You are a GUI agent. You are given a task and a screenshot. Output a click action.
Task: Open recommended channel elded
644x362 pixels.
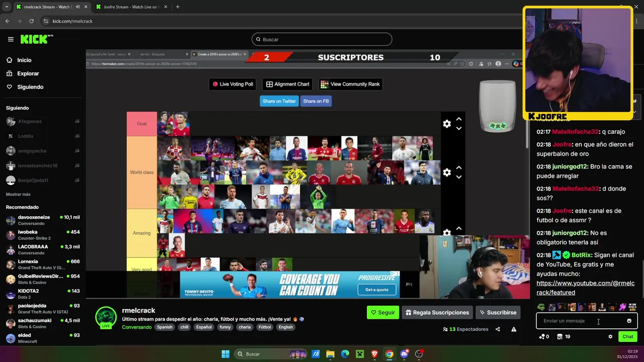point(43,338)
